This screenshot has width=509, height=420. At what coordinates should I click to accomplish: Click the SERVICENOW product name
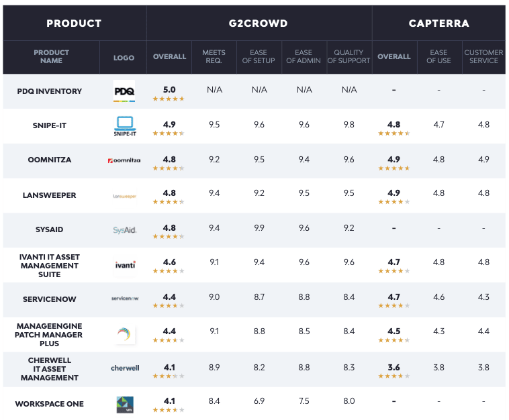coord(49,299)
